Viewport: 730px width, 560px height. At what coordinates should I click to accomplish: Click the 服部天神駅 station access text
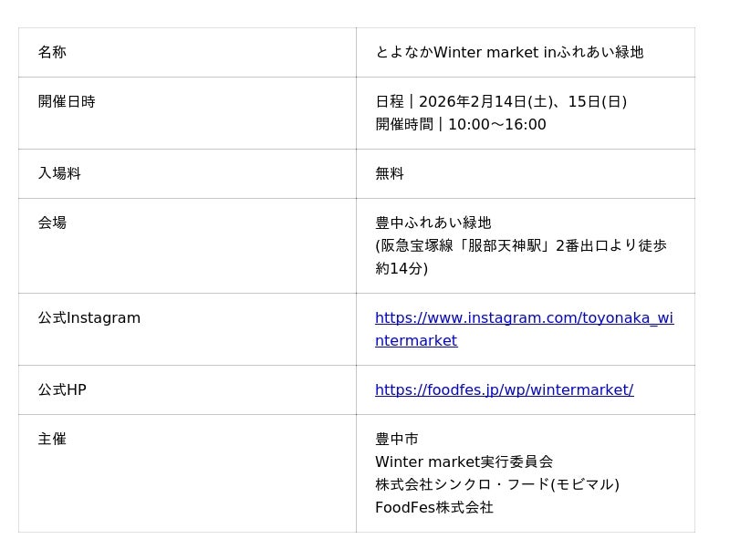click(x=521, y=246)
